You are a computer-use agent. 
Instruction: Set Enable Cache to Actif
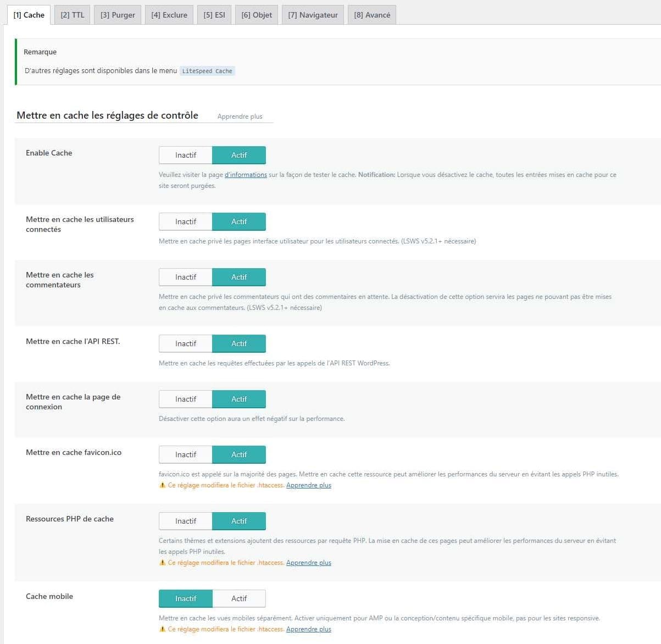point(239,155)
